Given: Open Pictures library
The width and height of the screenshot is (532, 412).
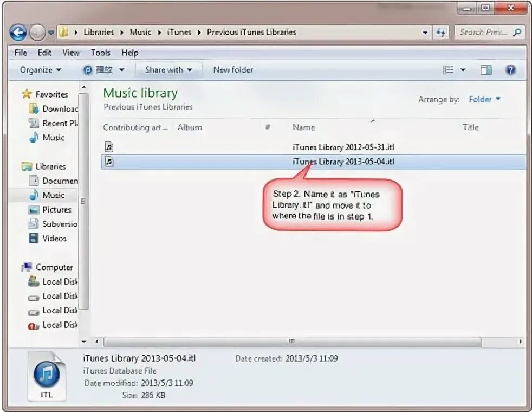Looking at the screenshot, I should (x=57, y=210).
